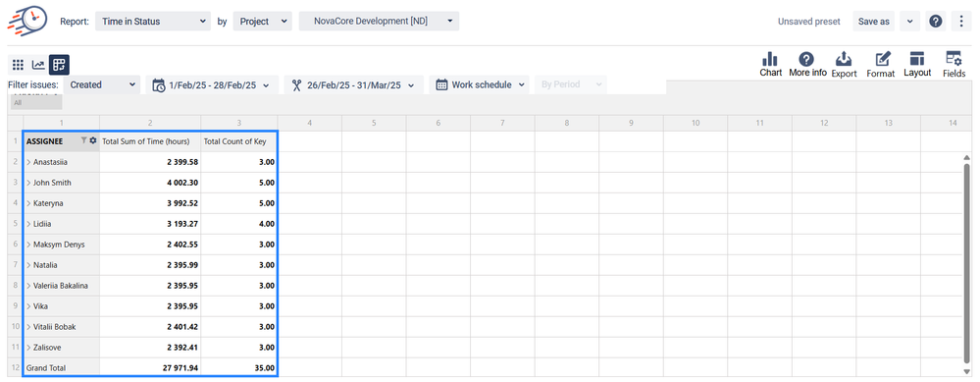Open the three-dot more menu
This screenshot has width=980, height=382.
coord(960,22)
